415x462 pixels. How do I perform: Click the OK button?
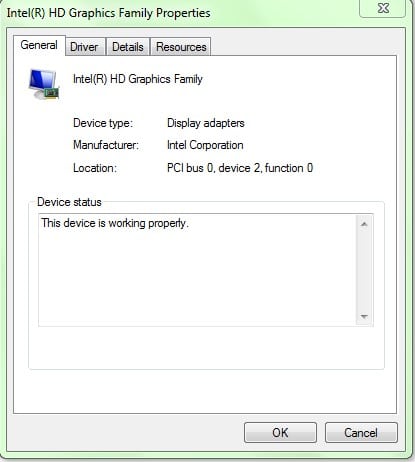pyautogui.click(x=280, y=432)
